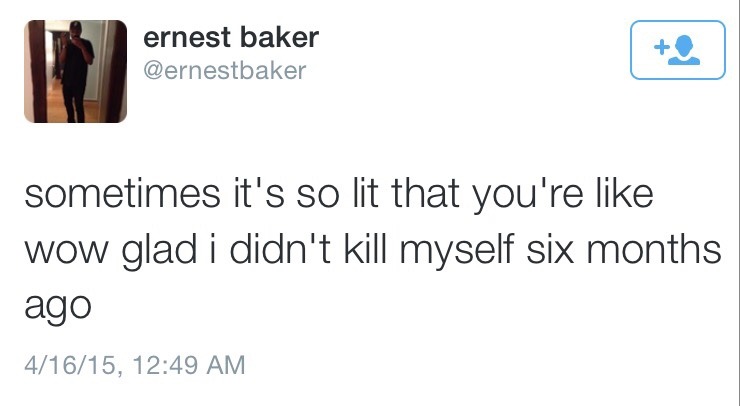
Task: Open profile via display name ernest baker
Action: tap(231, 37)
